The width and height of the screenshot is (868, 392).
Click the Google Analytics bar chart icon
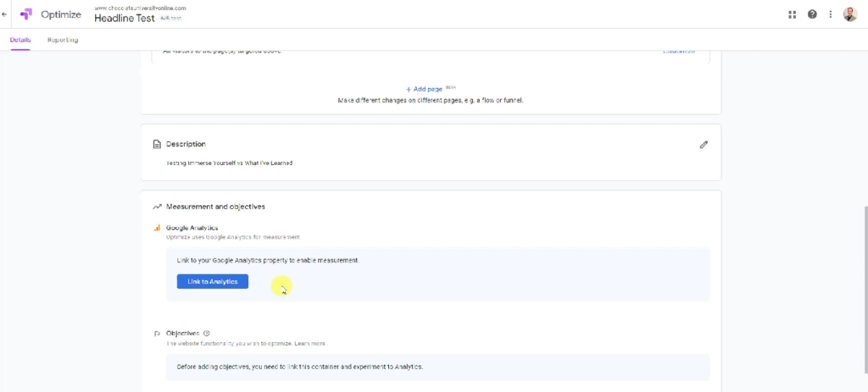pyautogui.click(x=157, y=228)
